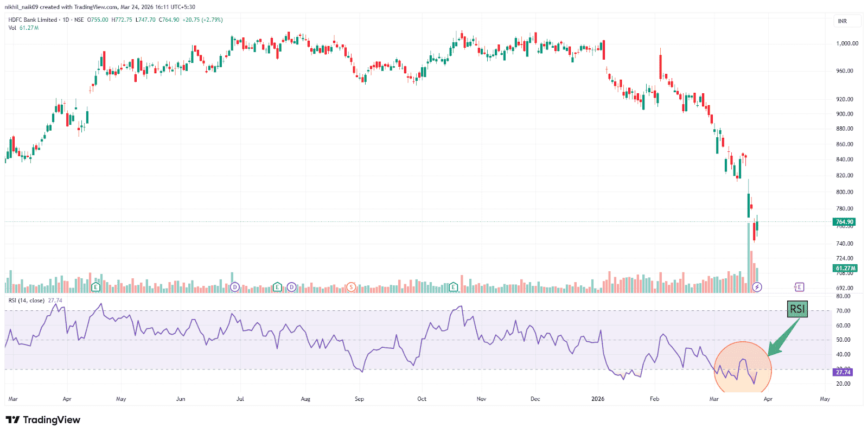Open the earnings marker in late July

(x=277, y=287)
